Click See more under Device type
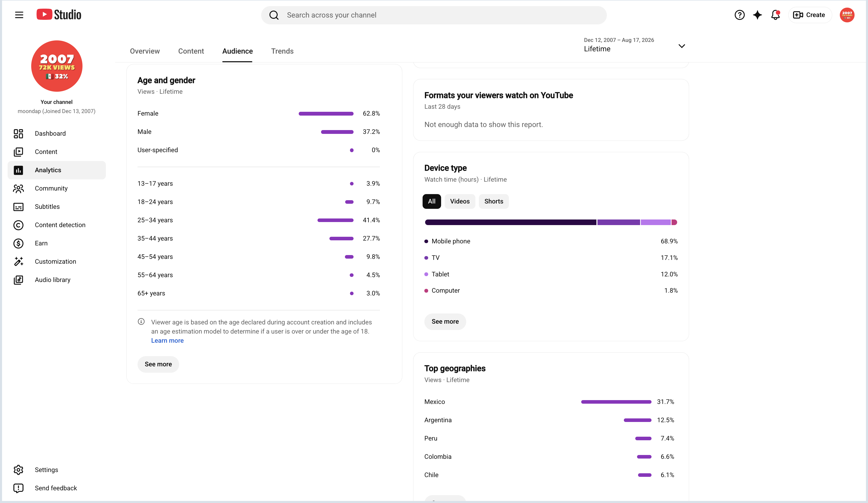The height and width of the screenshot is (503, 868). click(x=445, y=321)
